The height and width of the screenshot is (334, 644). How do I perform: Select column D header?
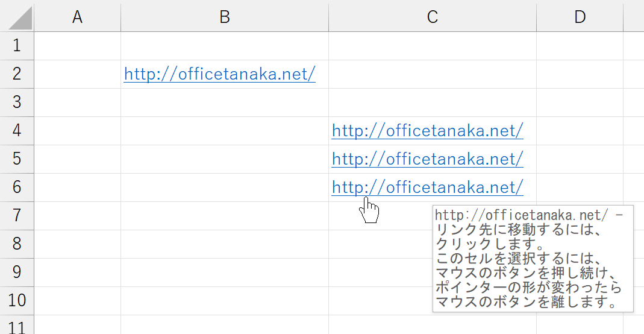[x=580, y=17]
